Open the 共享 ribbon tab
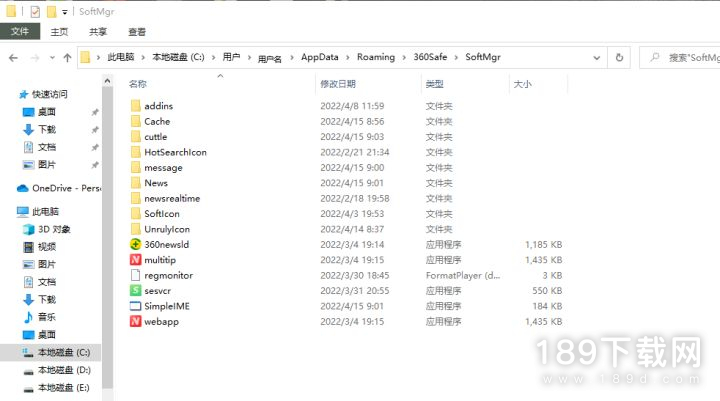Screen dimensions: 720x401 [x=98, y=32]
